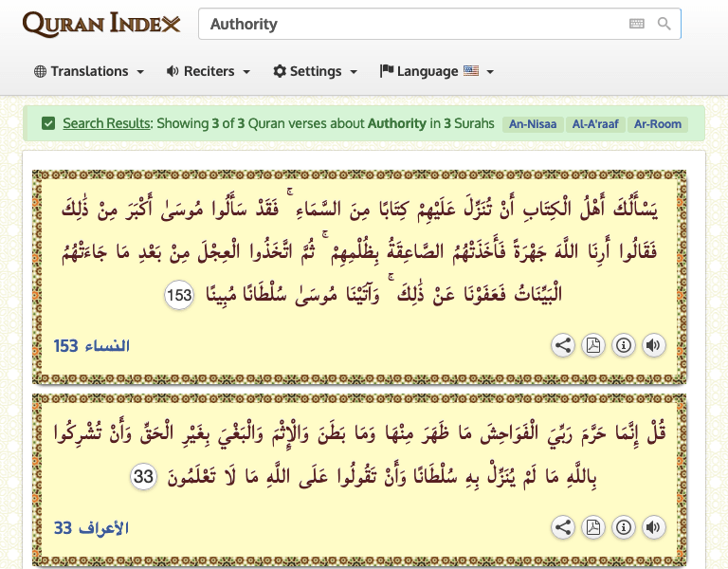Image resolution: width=728 pixels, height=569 pixels.
Task: Open PDF icon for verse Al-A'raaf 33
Action: [x=593, y=527]
